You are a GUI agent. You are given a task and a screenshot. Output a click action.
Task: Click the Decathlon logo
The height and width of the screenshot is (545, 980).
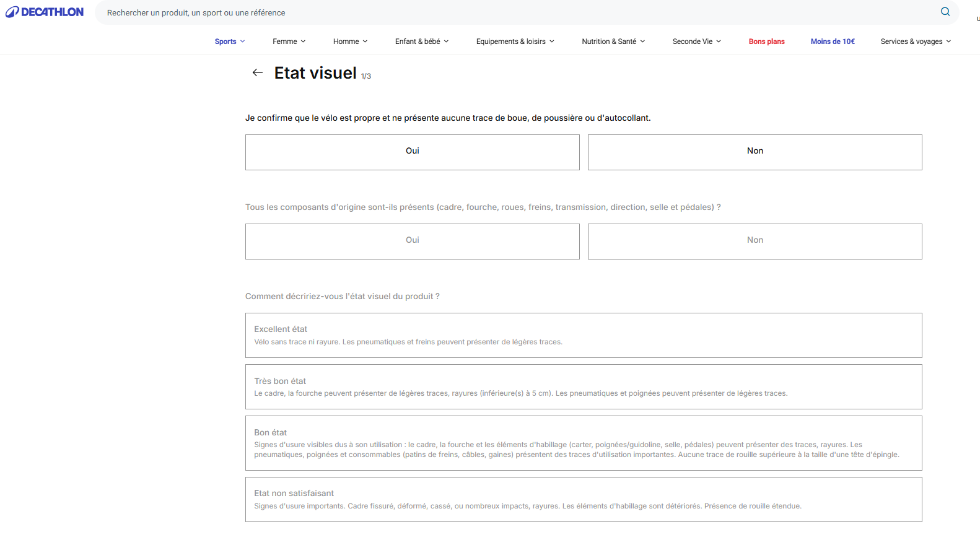[x=45, y=12]
